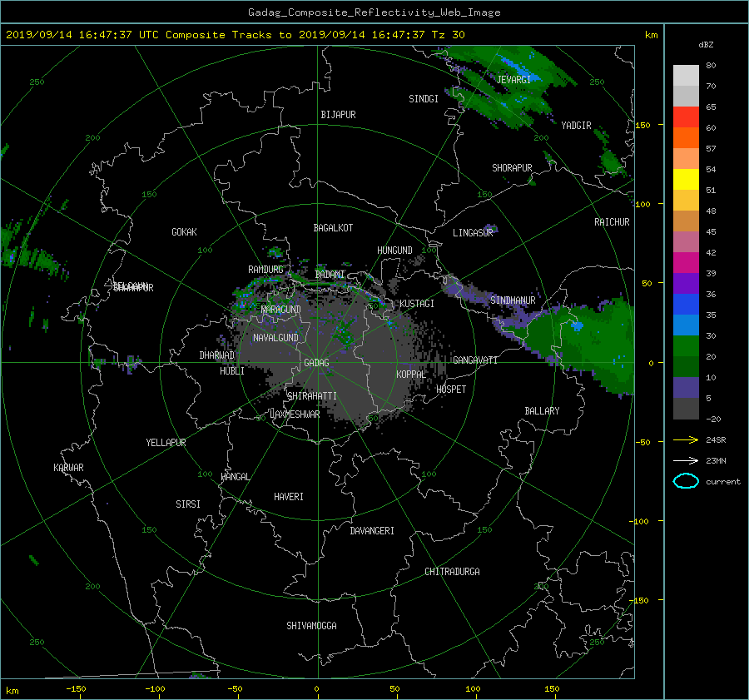Select the light gray 70-80 dBZ swatch

(x=686, y=76)
